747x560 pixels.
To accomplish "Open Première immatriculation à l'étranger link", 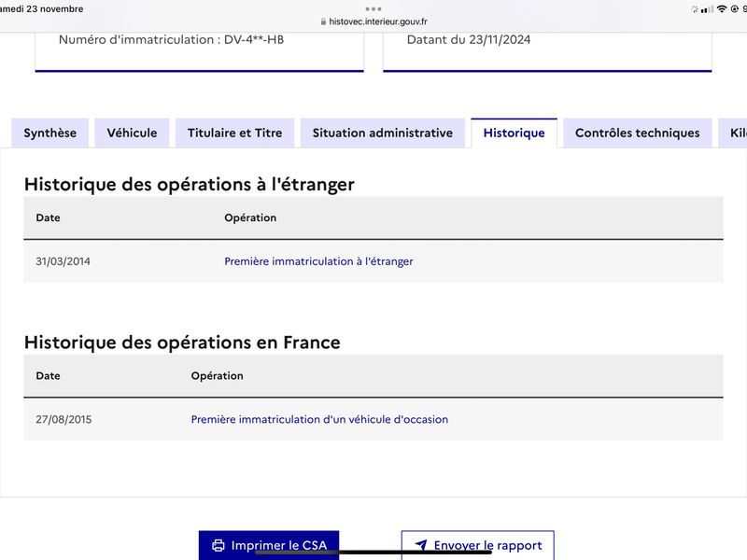I will 318,261.
